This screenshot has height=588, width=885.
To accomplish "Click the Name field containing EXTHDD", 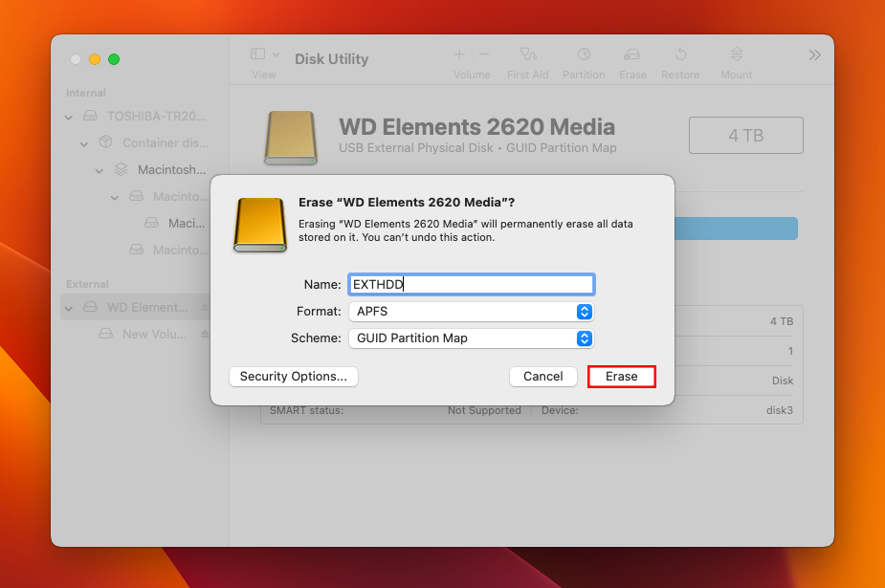I will coord(472,284).
